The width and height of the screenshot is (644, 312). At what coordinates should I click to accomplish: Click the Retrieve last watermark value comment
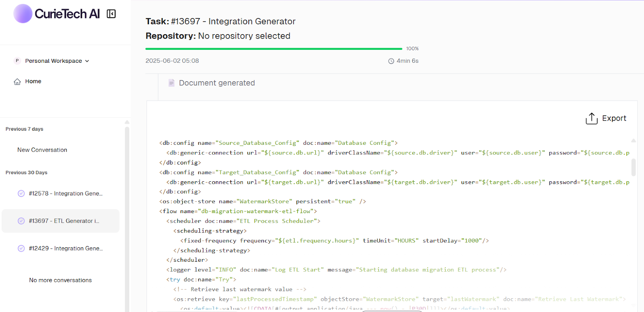tap(240, 289)
